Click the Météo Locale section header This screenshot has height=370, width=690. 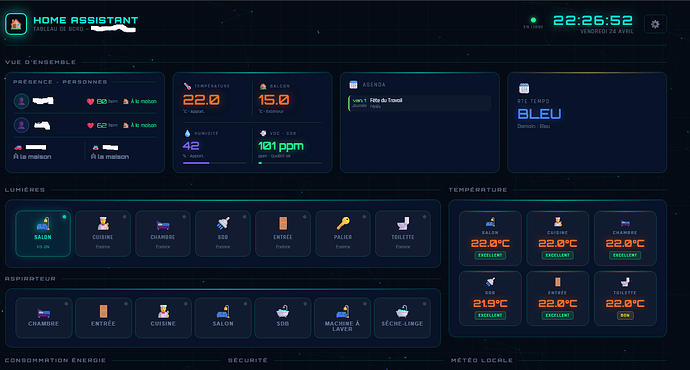coord(482,360)
